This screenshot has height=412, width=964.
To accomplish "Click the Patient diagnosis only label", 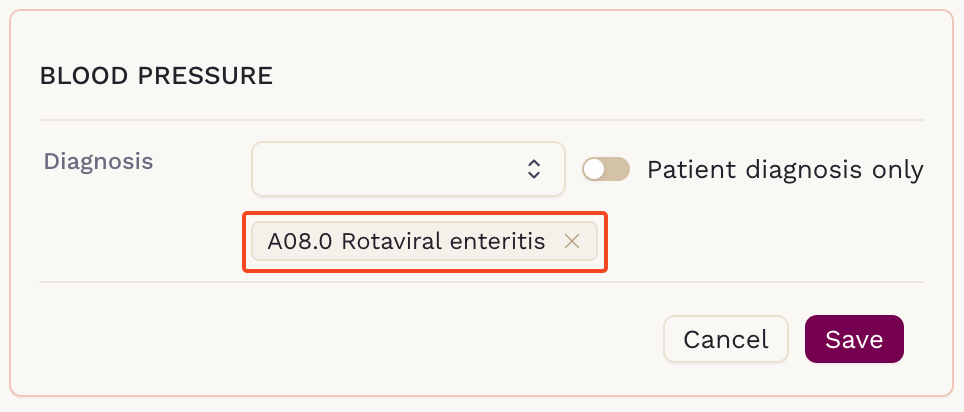I will click(785, 170).
